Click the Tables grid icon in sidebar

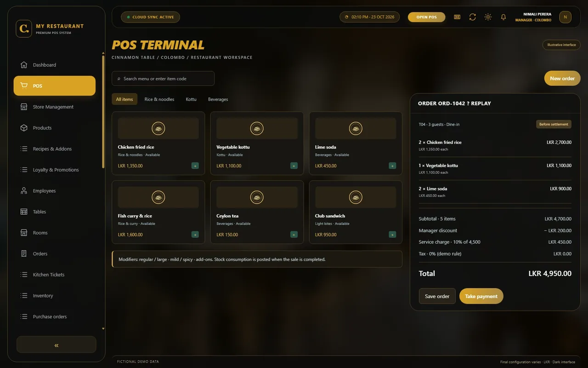click(24, 212)
